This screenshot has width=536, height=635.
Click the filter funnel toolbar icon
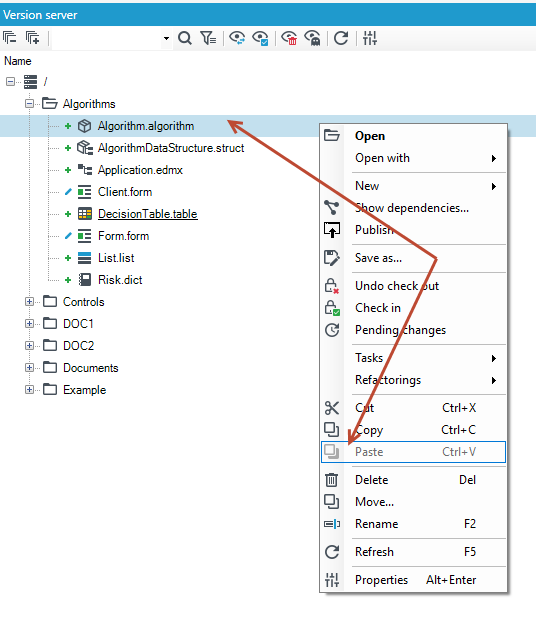(x=208, y=38)
